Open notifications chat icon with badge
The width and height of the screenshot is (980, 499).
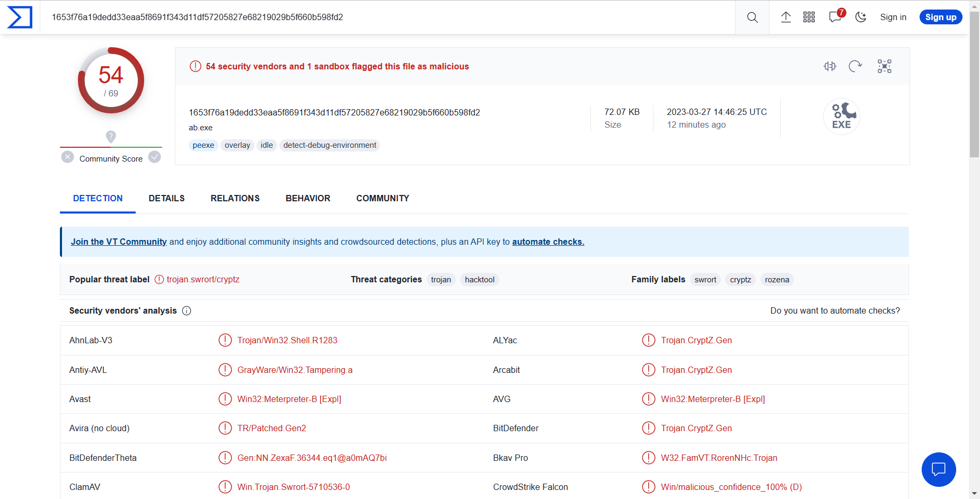[x=836, y=17]
